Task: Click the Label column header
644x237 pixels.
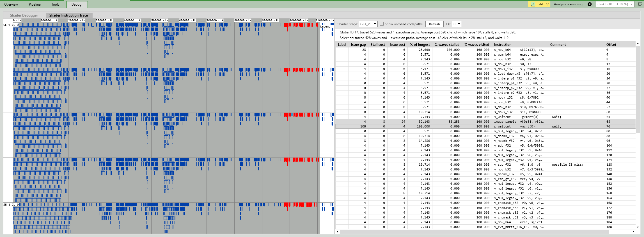Action: click(342, 45)
